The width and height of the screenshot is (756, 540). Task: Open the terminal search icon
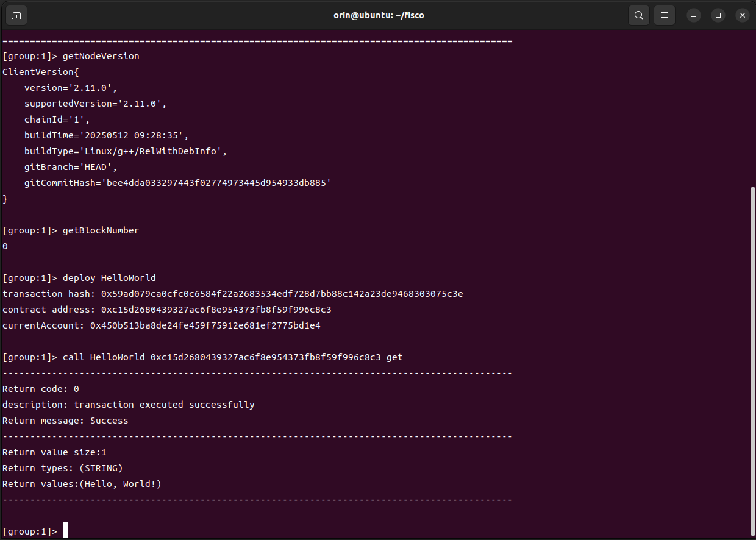(638, 15)
